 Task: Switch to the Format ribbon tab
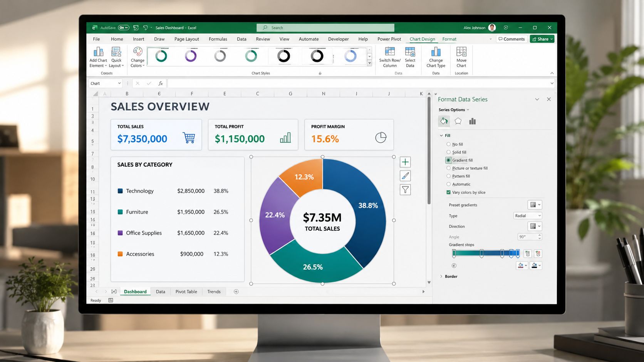coord(449,39)
